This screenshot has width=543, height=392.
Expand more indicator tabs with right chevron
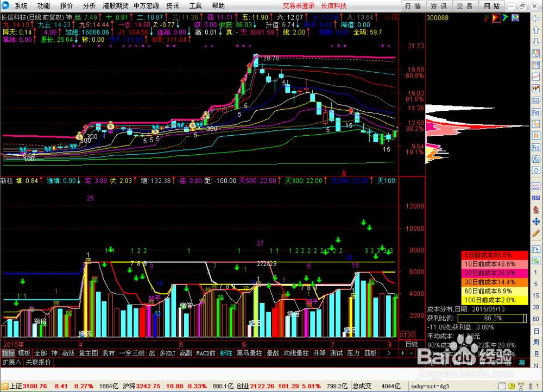(x=389, y=353)
